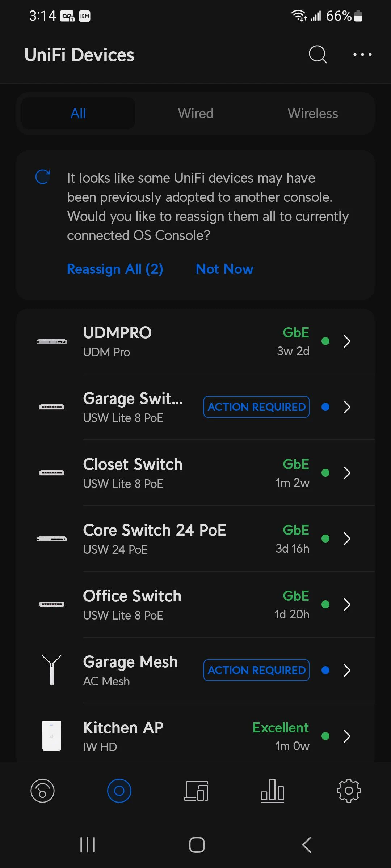Open the dashboard overview icon in bottom bar

tap(42, 791)
